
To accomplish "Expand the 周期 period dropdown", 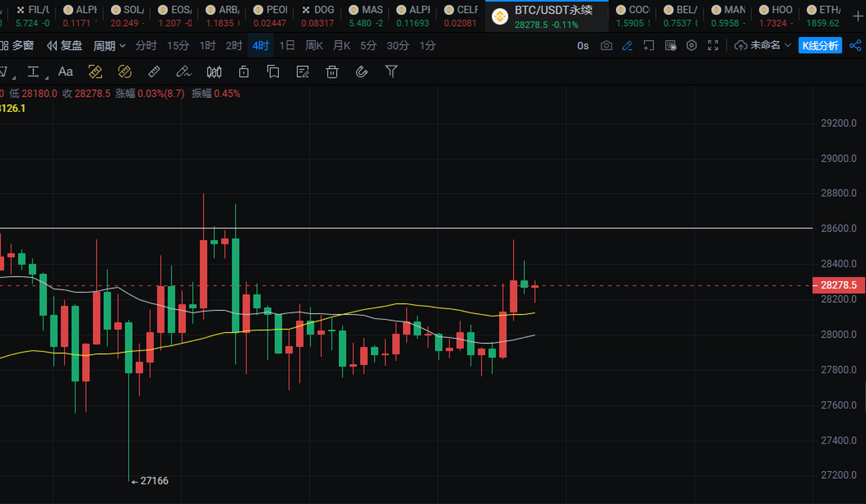I will (x=109, y=46).
